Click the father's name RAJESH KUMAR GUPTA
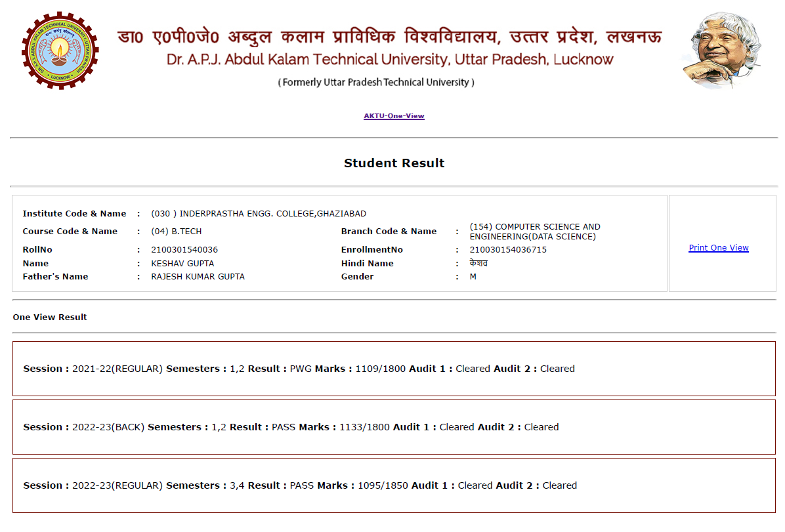Image resolution: width=785 pixels, height=532 pixels. [198, 277]
